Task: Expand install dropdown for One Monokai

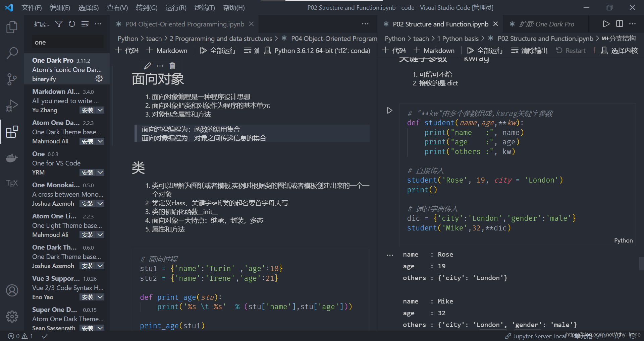Action: point(100,203)
